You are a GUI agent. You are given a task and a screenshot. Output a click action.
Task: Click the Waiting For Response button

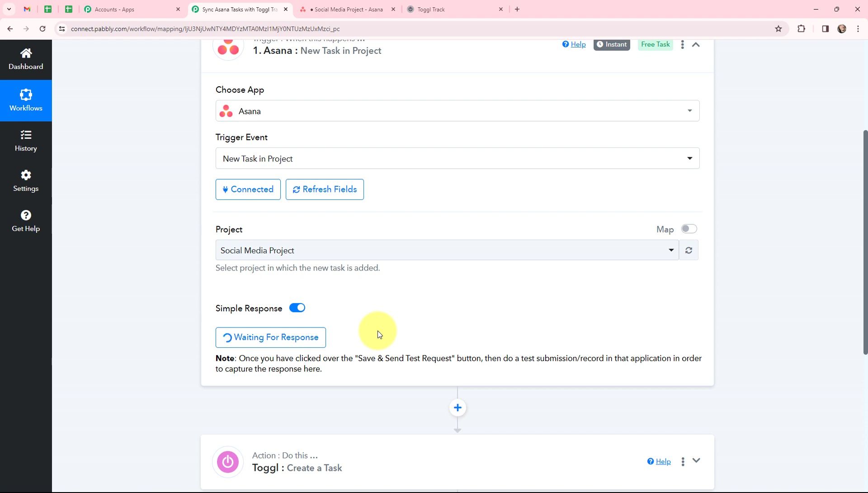click(271, 337)
